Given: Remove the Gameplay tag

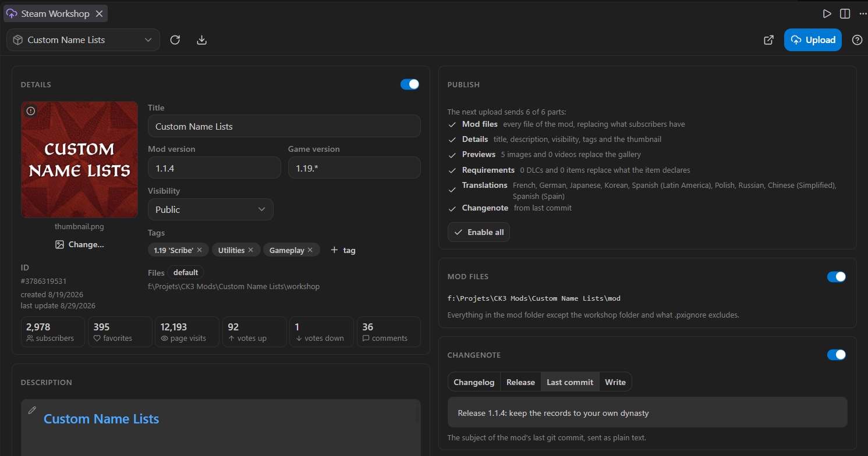Looking at the screenshot, I should [310, 250].
